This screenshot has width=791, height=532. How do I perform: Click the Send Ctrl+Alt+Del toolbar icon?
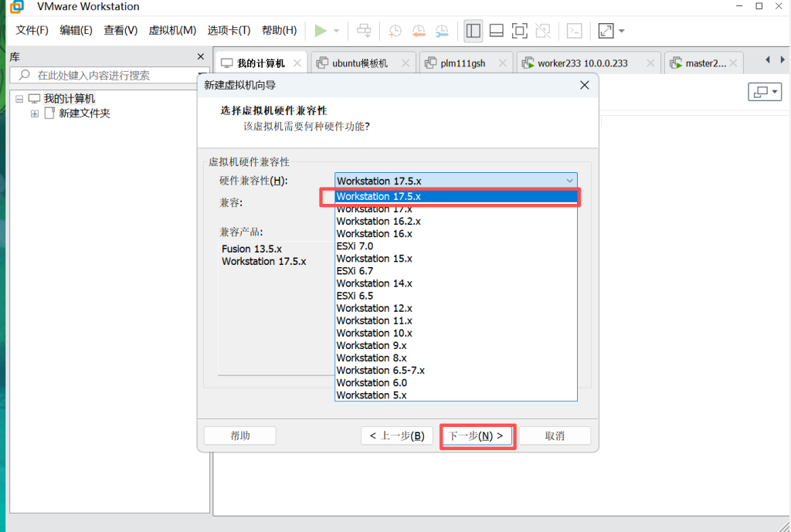tap(364, 31)
